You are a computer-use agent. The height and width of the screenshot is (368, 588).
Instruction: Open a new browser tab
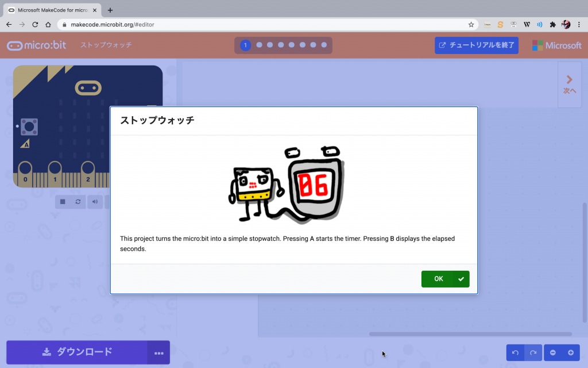tap(110, 10)
